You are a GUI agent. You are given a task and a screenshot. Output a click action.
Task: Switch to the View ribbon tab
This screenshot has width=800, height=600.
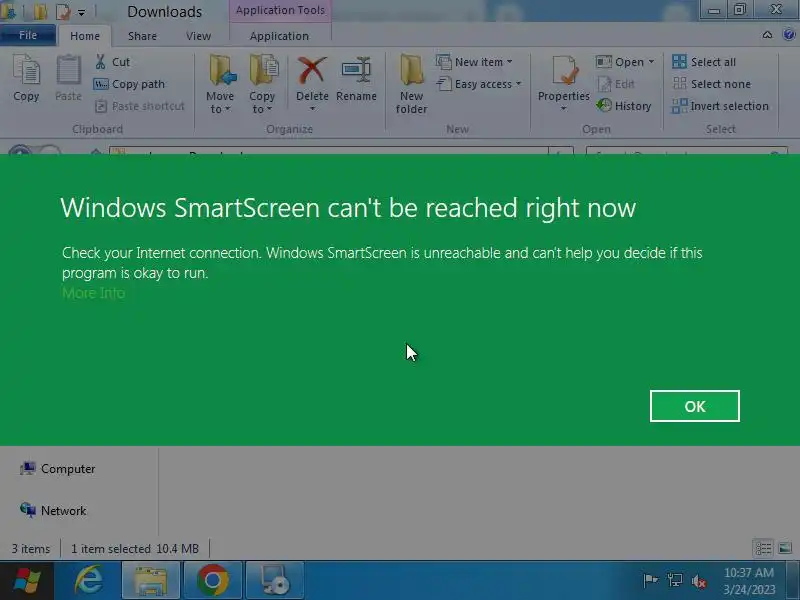coord(198,36)
